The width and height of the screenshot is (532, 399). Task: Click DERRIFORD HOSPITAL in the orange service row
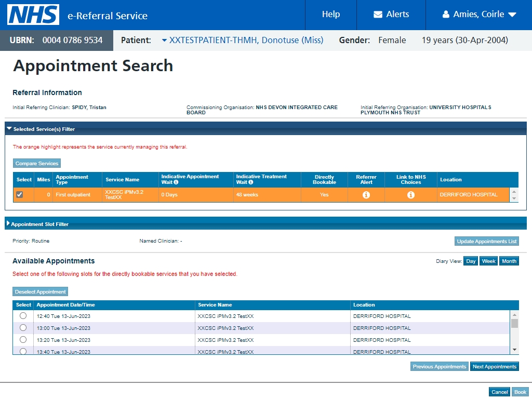[x=469, y=194]
